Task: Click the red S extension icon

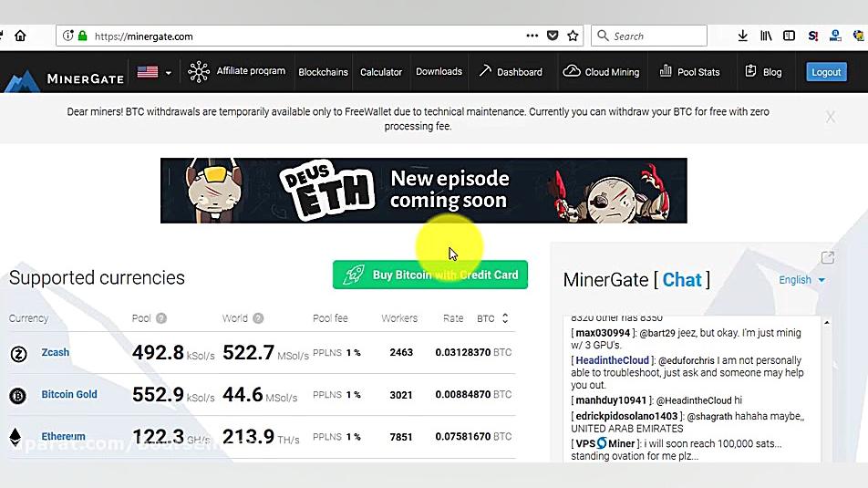Action: click(x=812, y=36)
